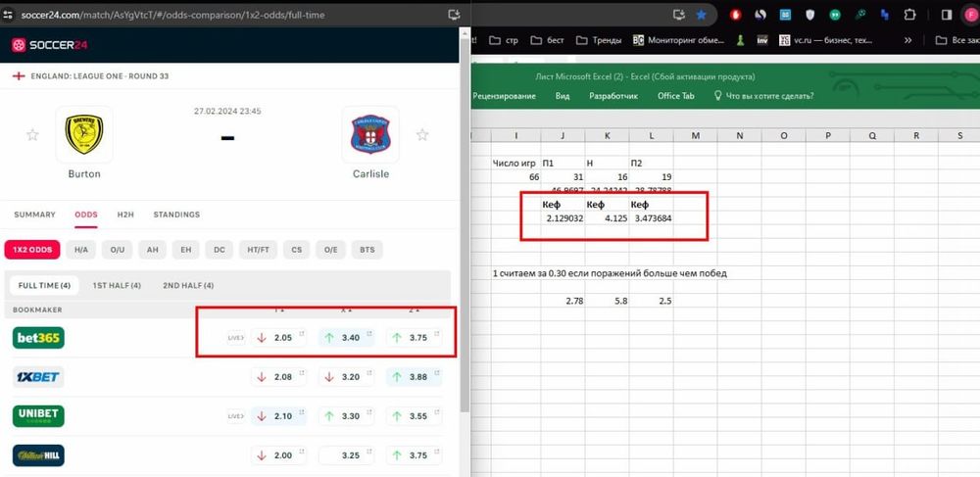
Task: Select the O/E odds type
Action: click(x=330, y=250)
